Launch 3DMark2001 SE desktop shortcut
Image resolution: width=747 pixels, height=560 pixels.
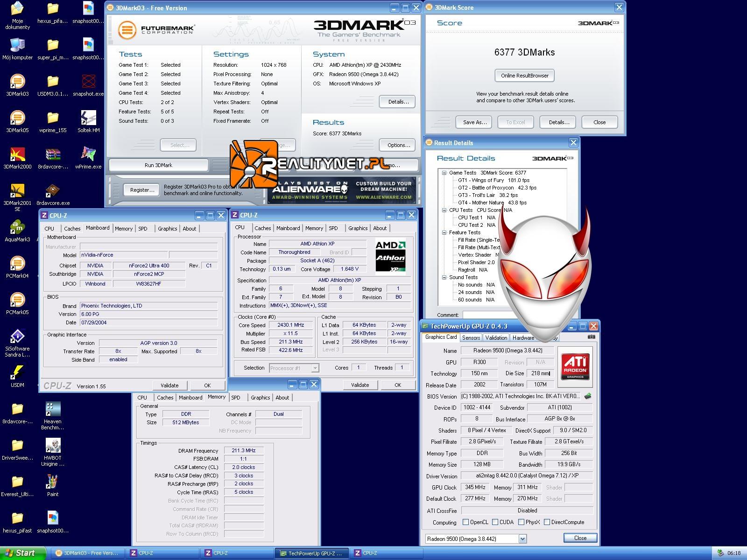[17, 197]
